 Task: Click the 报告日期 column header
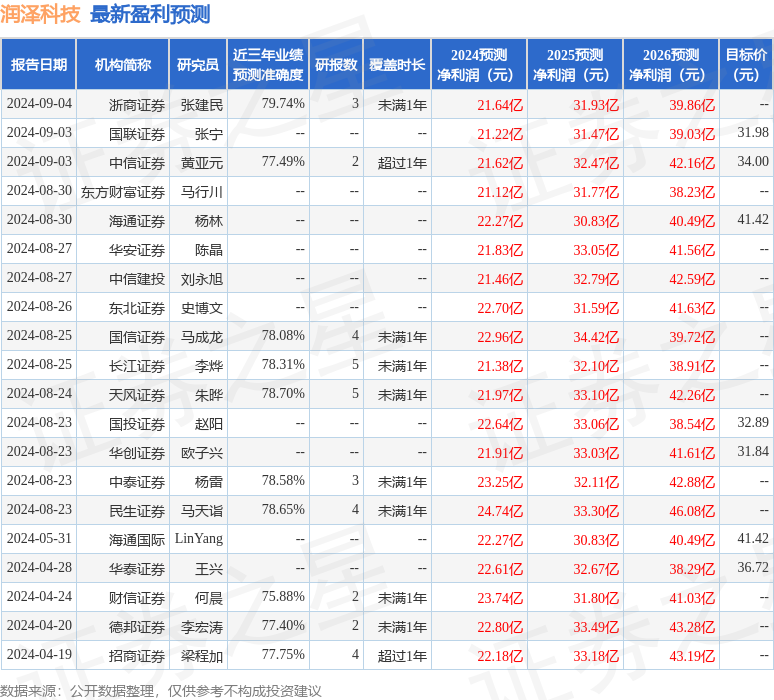click(x=39, y=65)
